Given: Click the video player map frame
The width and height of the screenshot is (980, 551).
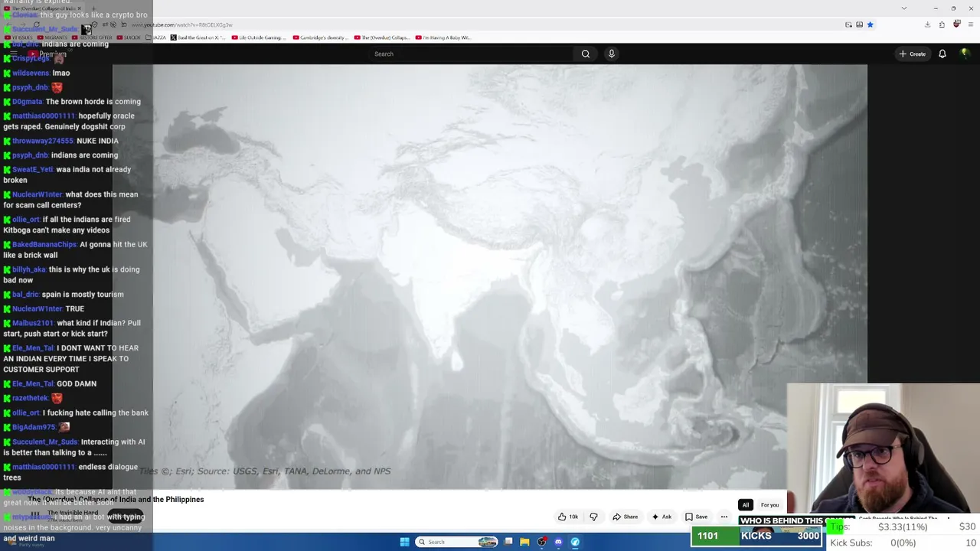Looking at the screenshot, I should coord(490,277).
